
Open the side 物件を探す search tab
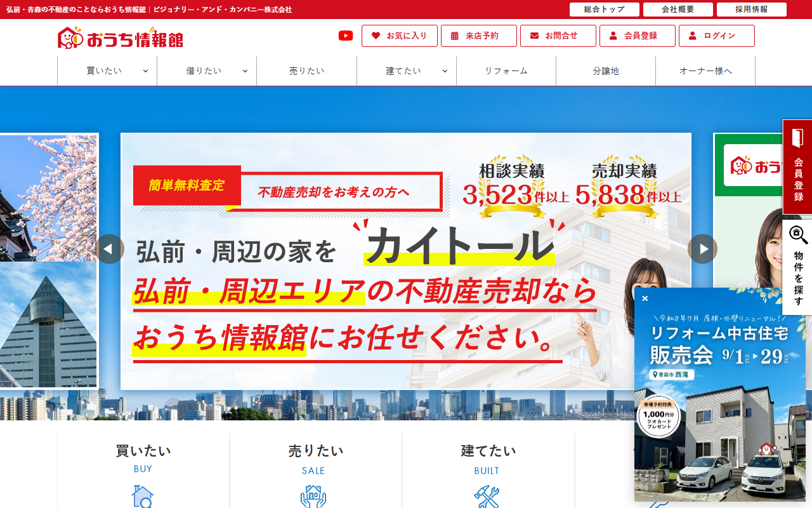point(797,267)
